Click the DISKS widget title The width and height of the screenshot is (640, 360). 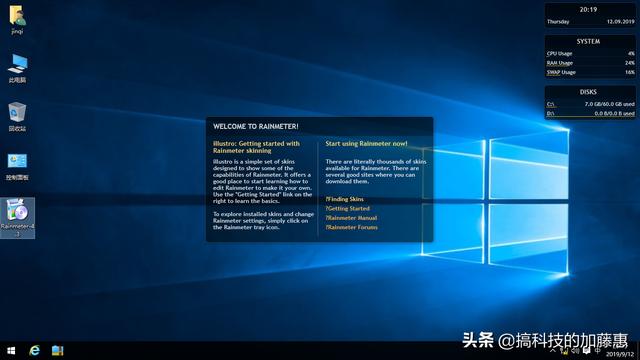point(588,92)
